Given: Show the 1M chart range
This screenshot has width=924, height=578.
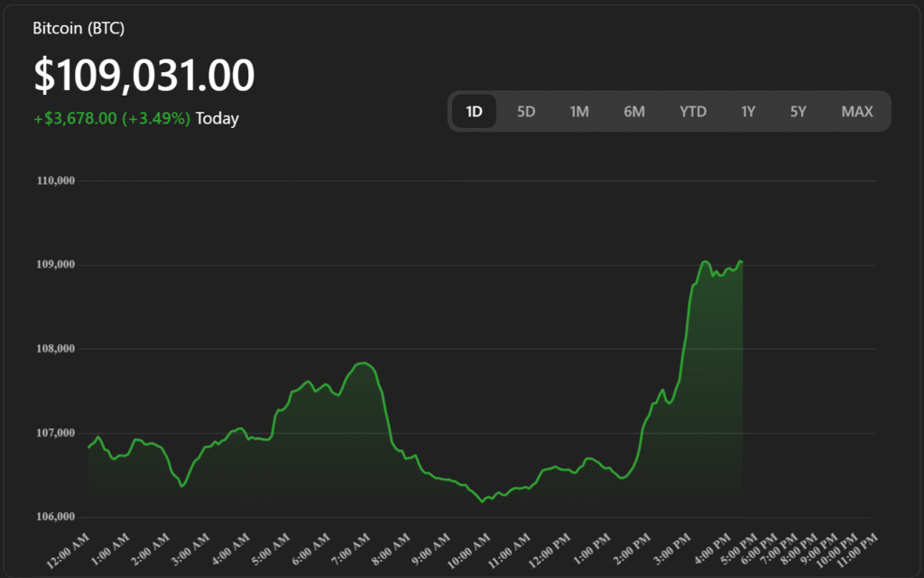Looking at the screenshot, I should pos(578,111).
